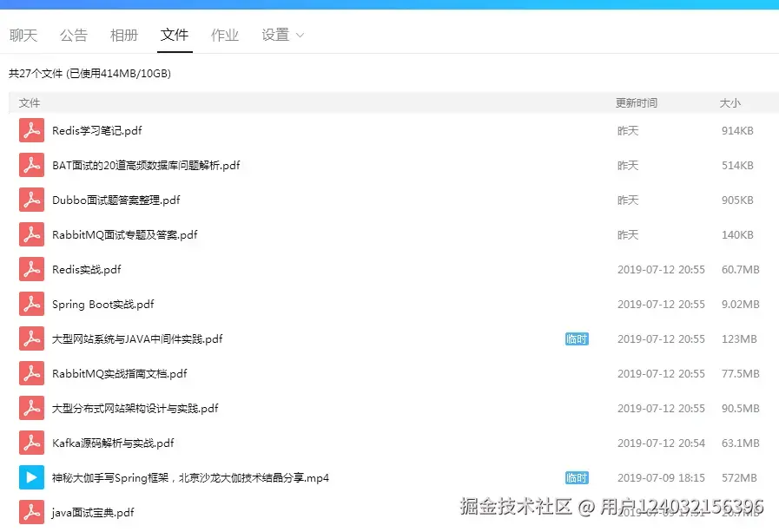
Task: Click the 2019-07-12 20:54 update time
Action: pyautogui.click(x=661, y=443)
